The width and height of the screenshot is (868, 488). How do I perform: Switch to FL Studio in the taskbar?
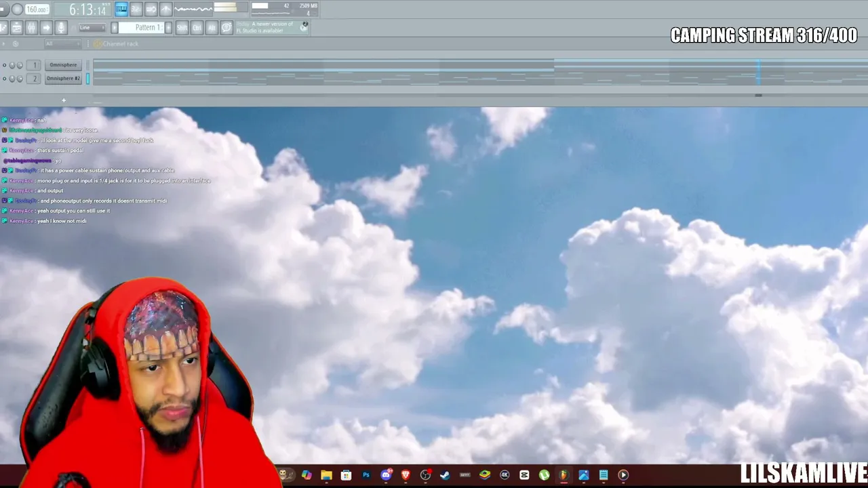564,475
